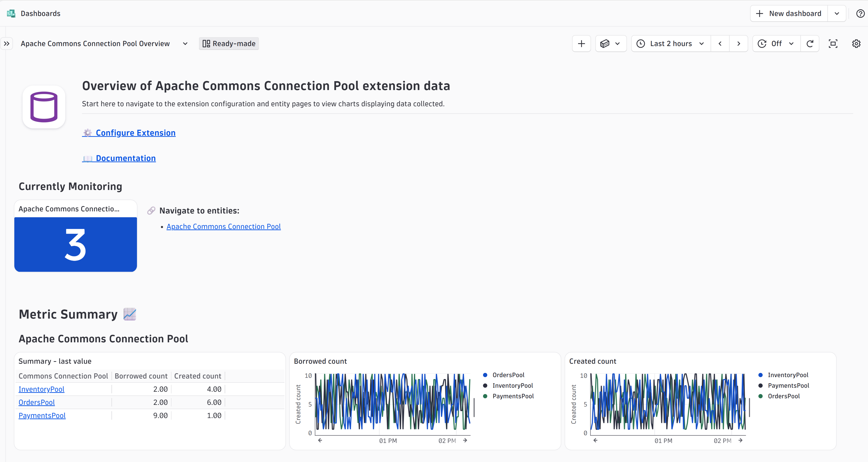This screenshot has width=868, height=462.
Task: Enter full screen mode
Action: pos(833,43)
